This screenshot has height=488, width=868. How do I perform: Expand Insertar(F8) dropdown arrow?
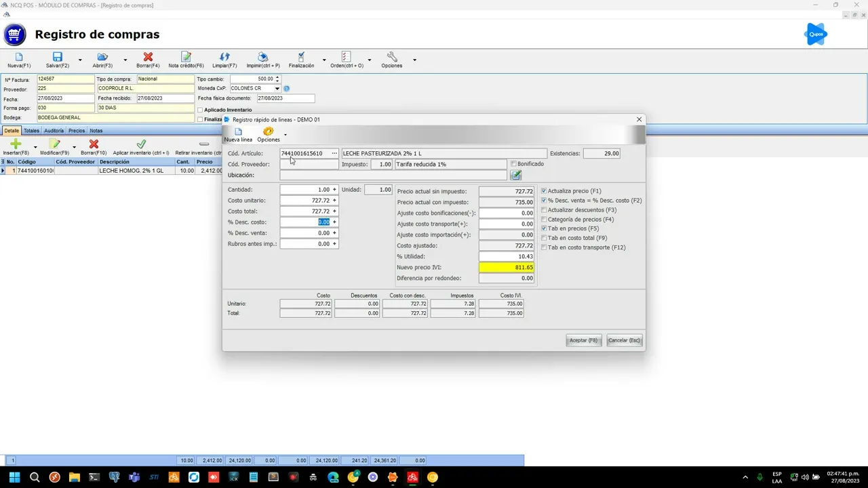[35, 147]
